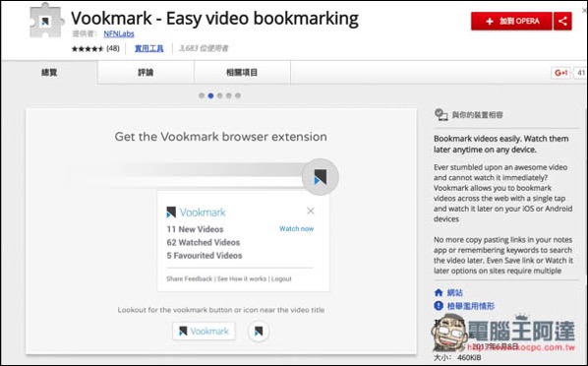Click the Vookmark logo in popup
This screenshot has height=366, width=588.
coord(196,213)
